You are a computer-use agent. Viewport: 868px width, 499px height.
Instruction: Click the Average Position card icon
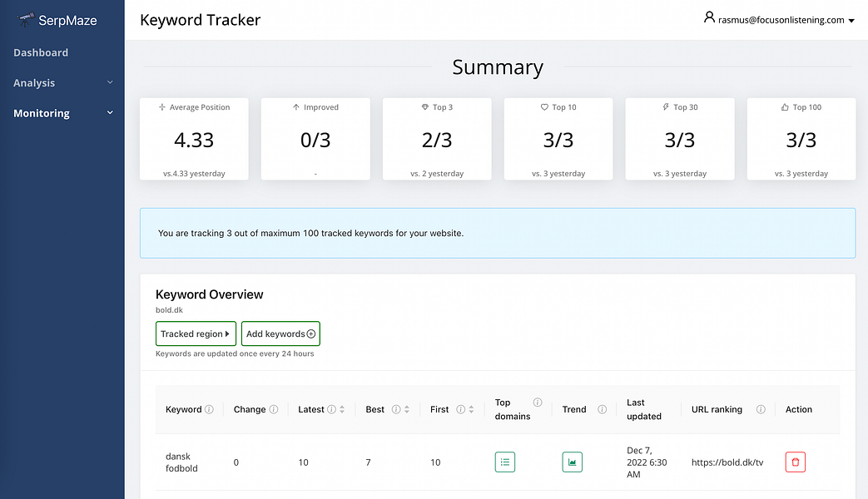pyautogui.click(x=162, y=106)
